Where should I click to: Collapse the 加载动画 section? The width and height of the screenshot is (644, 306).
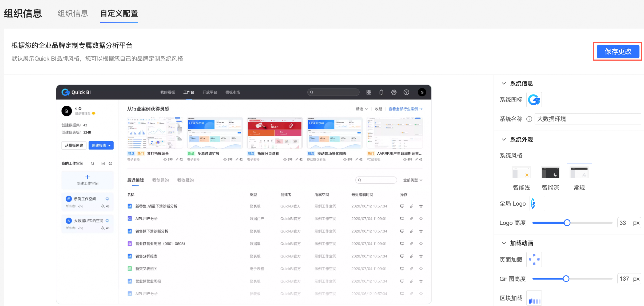click(x=504, y=243)
